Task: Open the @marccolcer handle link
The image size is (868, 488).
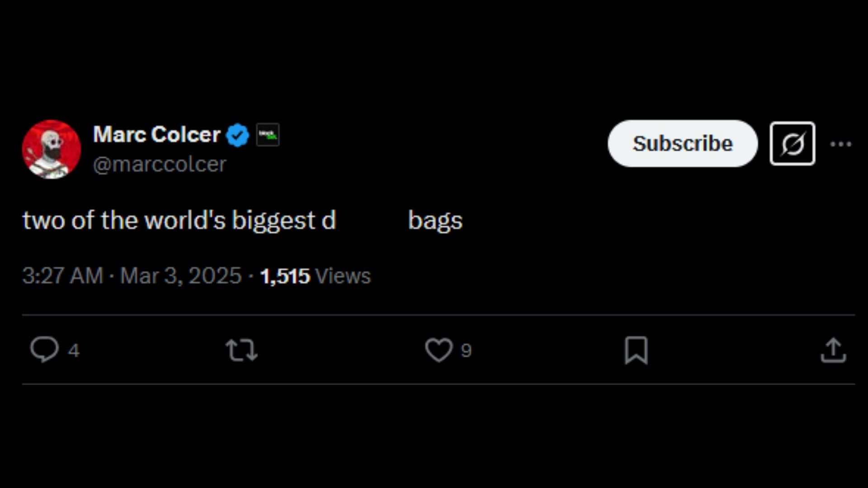Action: tap(160, 164)
